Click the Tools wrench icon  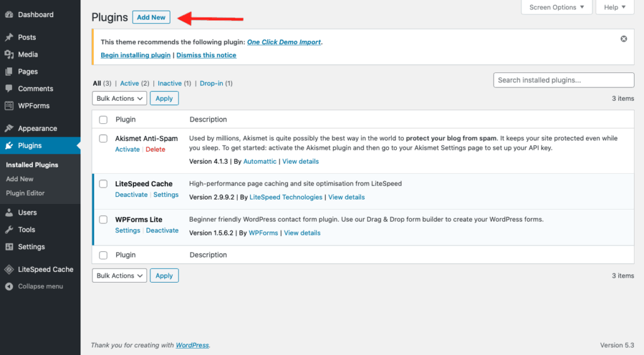click(x=9, y=230)
